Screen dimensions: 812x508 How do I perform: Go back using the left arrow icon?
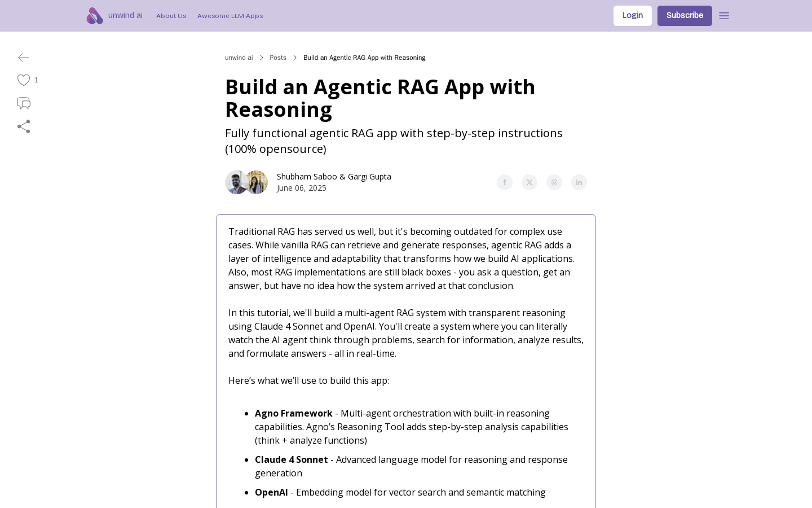(x=24, y=58)
